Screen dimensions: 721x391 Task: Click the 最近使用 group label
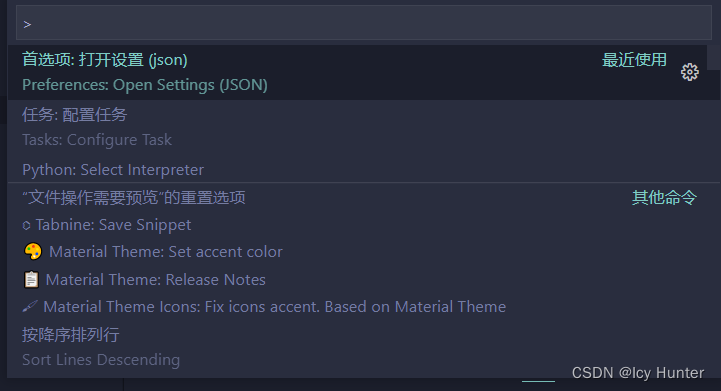click(x=635, y=60)
